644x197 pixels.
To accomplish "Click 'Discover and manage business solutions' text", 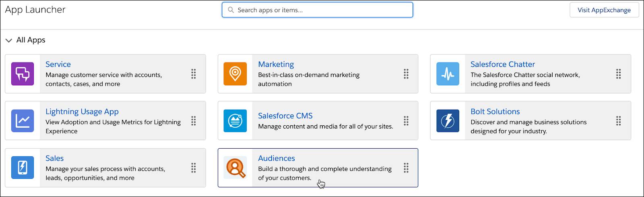I will pos(528,126).
